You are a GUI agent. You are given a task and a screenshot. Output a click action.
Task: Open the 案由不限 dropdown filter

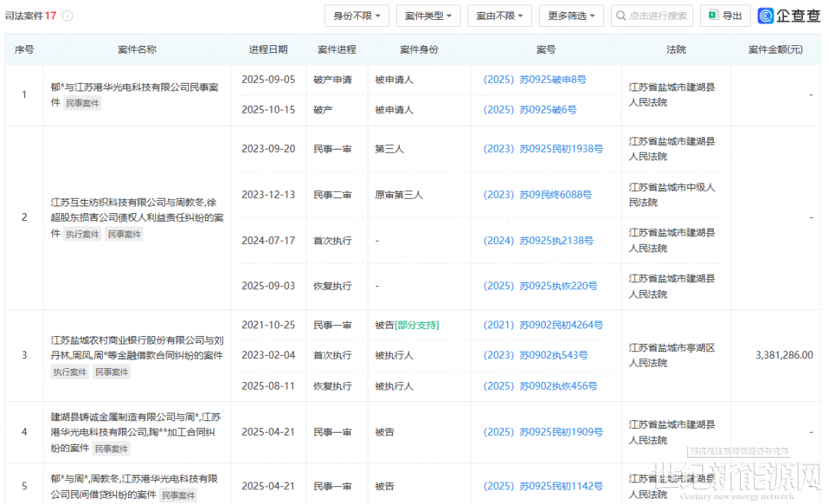(x=499, y=16)
